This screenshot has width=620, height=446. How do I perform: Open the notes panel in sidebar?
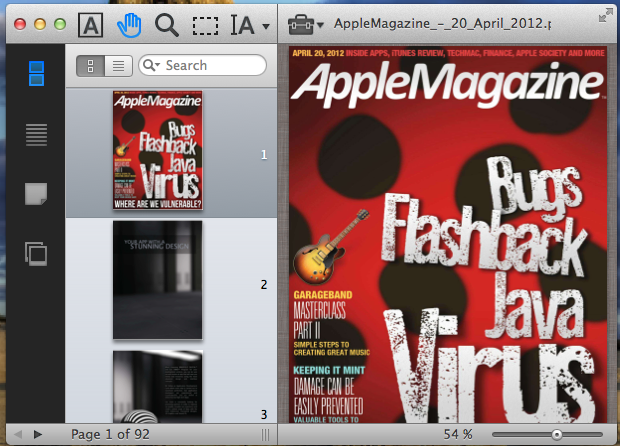click(36, 194)
